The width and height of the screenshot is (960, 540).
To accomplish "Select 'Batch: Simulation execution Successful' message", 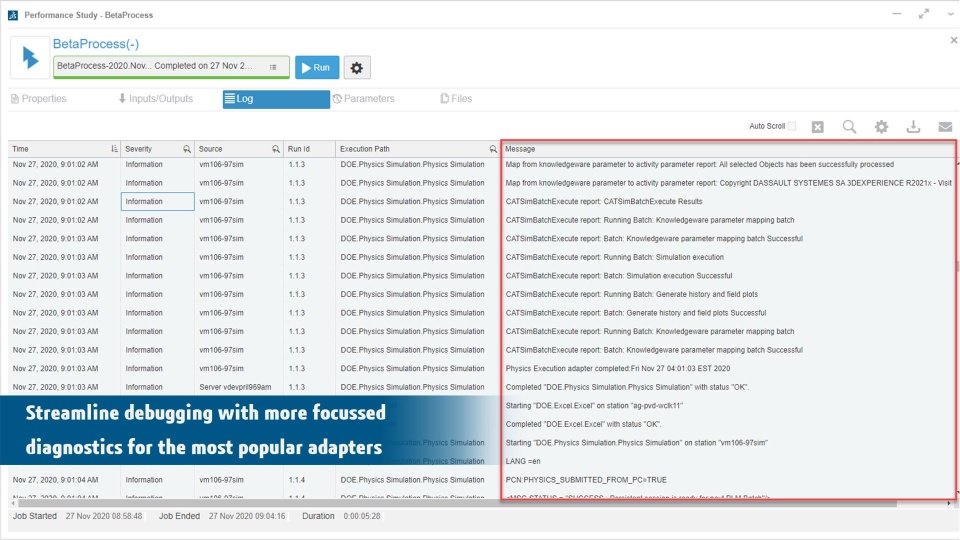I will point(619,276).
